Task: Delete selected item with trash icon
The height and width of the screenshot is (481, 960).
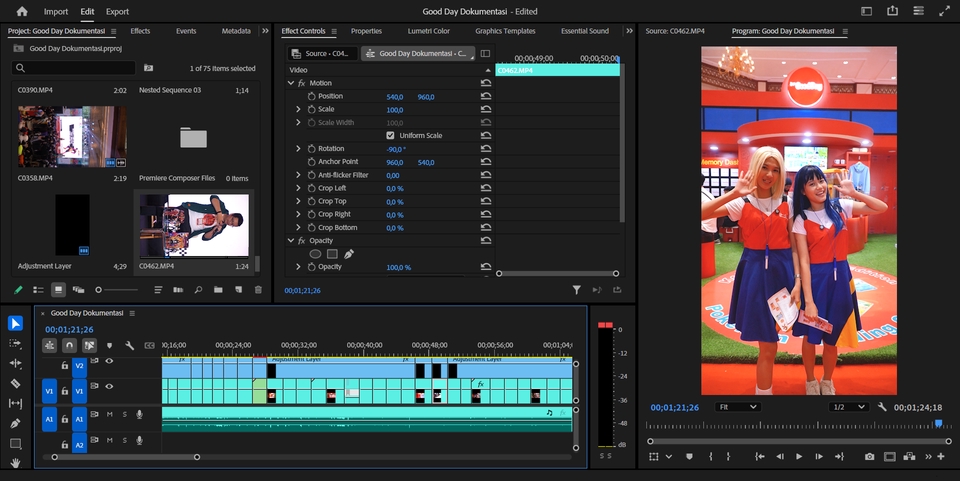Action: (x=258, y=289)
